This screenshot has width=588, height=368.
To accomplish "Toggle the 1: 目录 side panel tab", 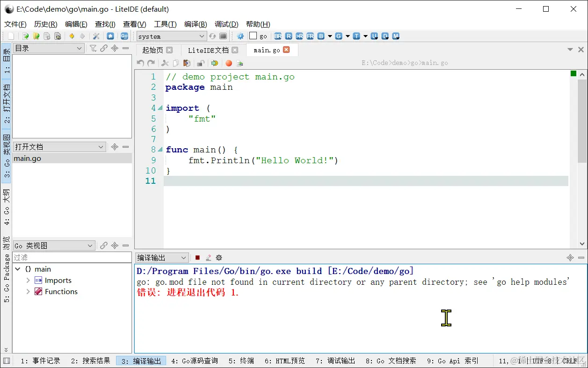I will (7, 61).
